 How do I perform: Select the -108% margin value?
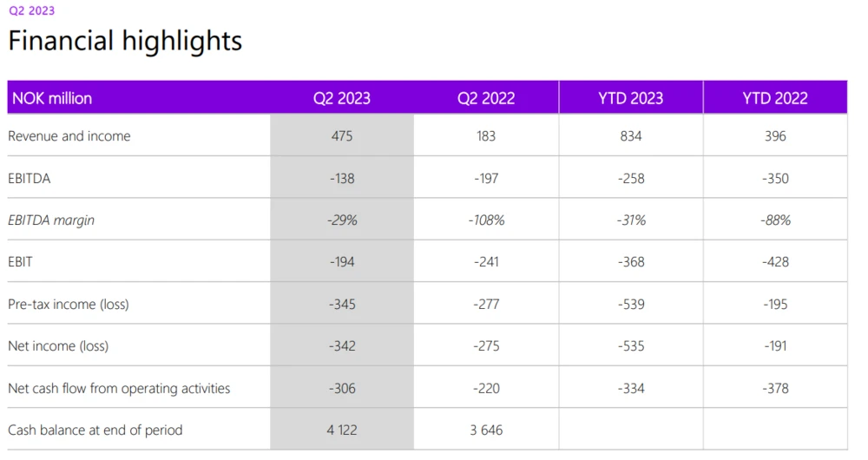486,220
